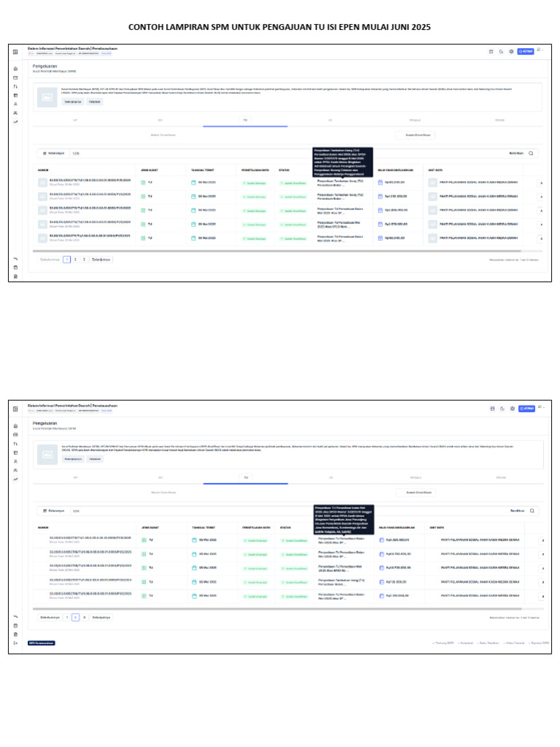This screenshot has width=560, height=747.
Task: Click Selengkapnya button in lower screenshot
Action: pyautogui.click(x=73, y=459)
